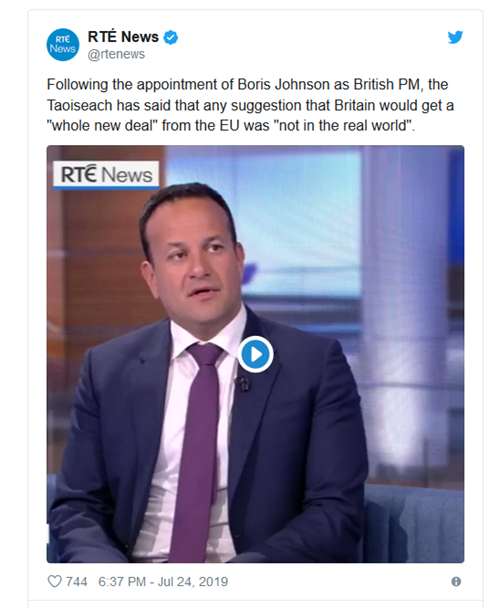Screen dimensions: 500x608
Task: Click the word "Taoiseach" in the tweet
Action: click(80, 105)
